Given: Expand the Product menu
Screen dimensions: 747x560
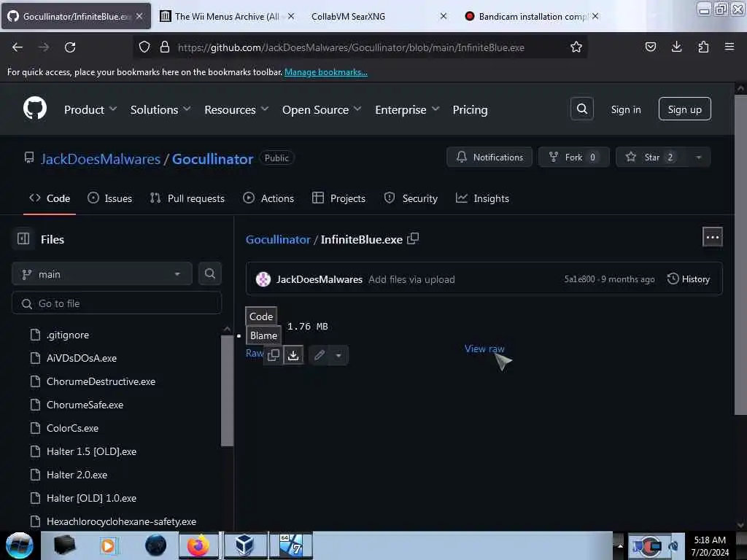Looking at the screenshot, I should pyautogui.click(x=90, y=109).
